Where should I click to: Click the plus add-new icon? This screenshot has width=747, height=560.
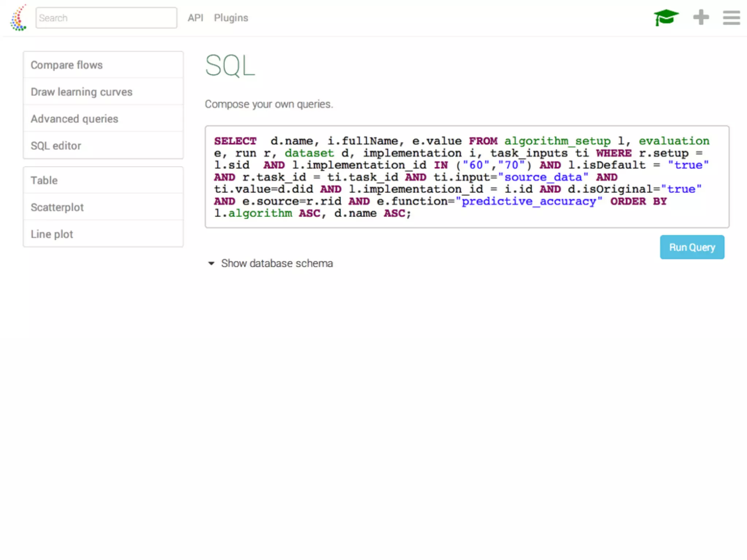click(x=701, y=17)
